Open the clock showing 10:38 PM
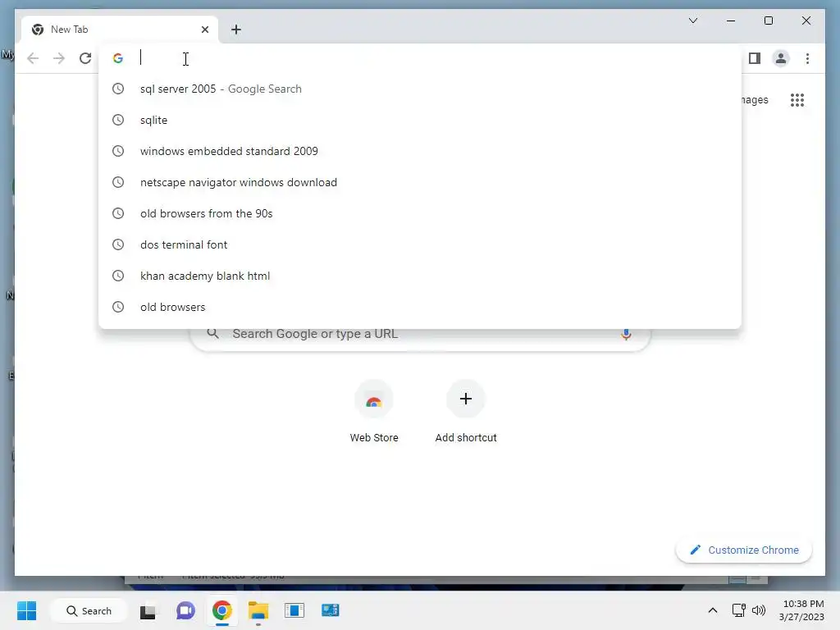Viewport: 840px width, 630px height. tap(801, 610)
